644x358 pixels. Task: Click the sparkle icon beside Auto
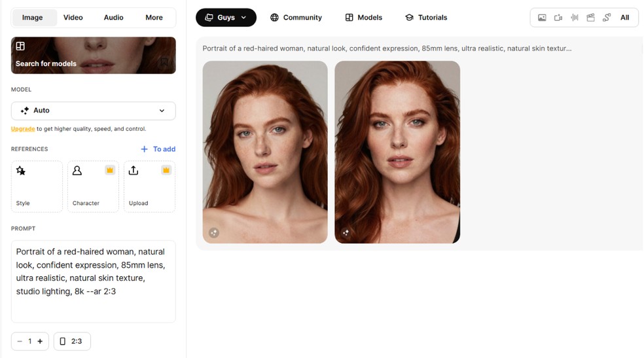[x=25, y=111]
